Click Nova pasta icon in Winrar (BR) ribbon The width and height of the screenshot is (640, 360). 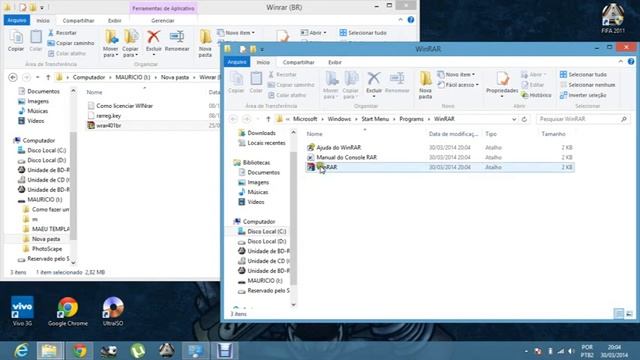(205, 37)
